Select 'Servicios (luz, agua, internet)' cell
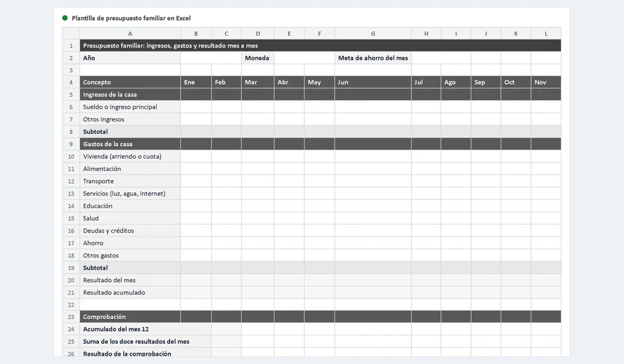Viewport: 624px width, 364px height. 130,193
